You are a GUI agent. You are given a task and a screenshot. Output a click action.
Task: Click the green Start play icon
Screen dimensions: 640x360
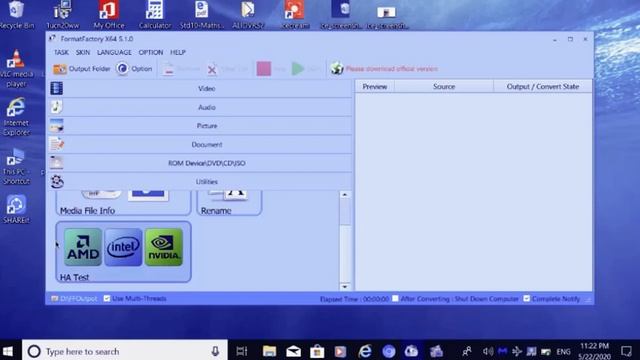coord(298,69)
